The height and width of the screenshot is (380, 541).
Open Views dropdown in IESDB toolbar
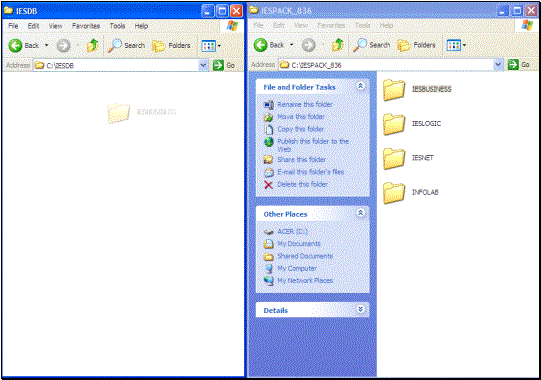click(x=211, y=46)
